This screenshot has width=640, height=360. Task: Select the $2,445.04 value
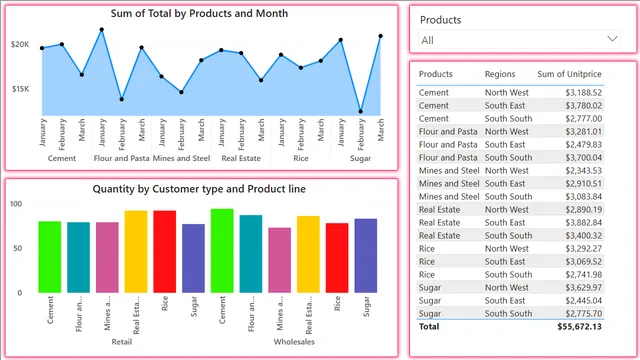(x=583, y=301)
